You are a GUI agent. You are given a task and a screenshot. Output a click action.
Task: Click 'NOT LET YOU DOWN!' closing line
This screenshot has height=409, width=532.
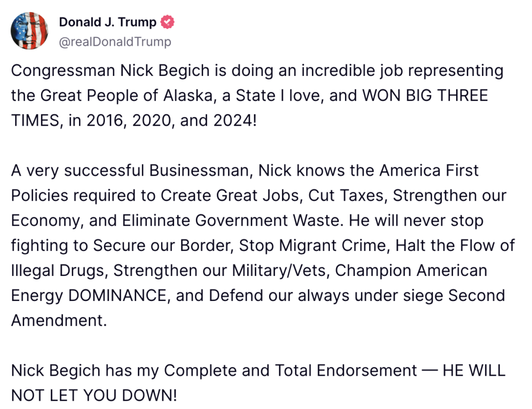click(x=94, y=395)
